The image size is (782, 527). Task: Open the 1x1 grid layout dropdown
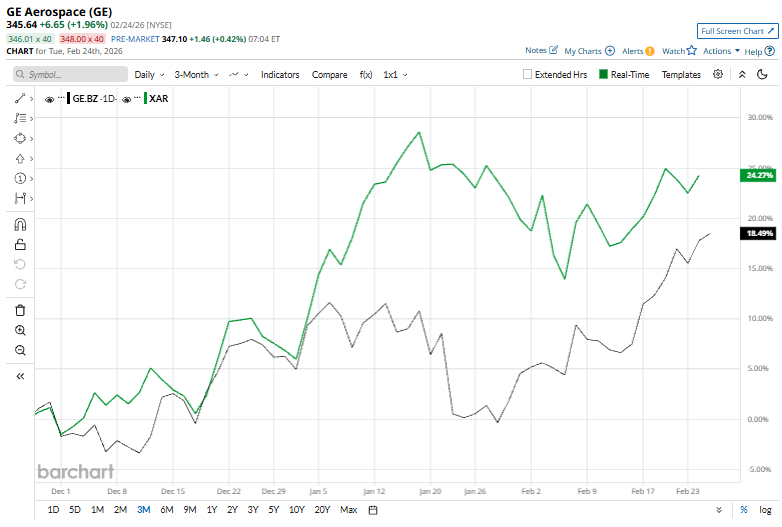pos(395,74)
